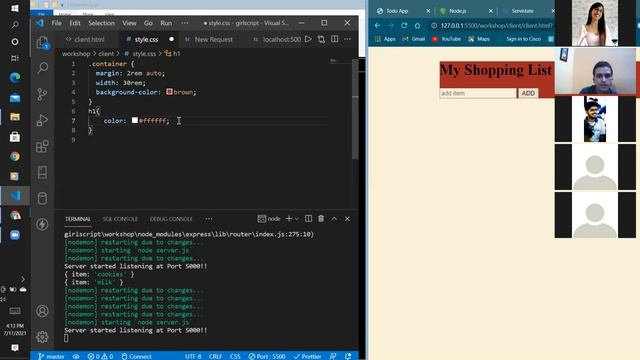640x360 pixels.
Task: Open the Run menu
Action: point(166,23)
